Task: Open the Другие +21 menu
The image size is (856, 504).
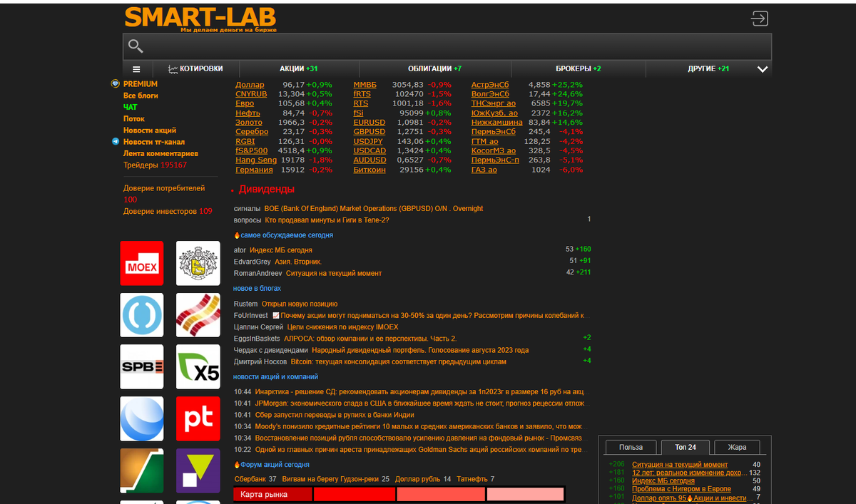Action: [x=708, y=69]
